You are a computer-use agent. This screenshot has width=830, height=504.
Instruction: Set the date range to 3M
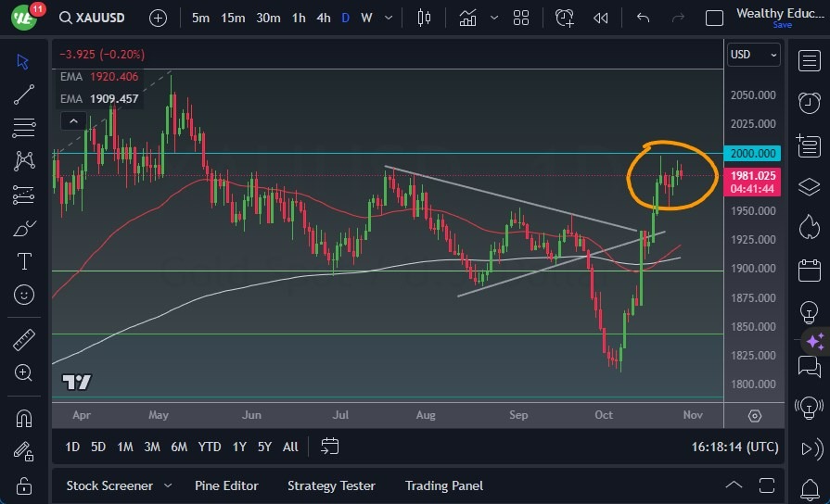pyautogui.click(x=152, y=447)
